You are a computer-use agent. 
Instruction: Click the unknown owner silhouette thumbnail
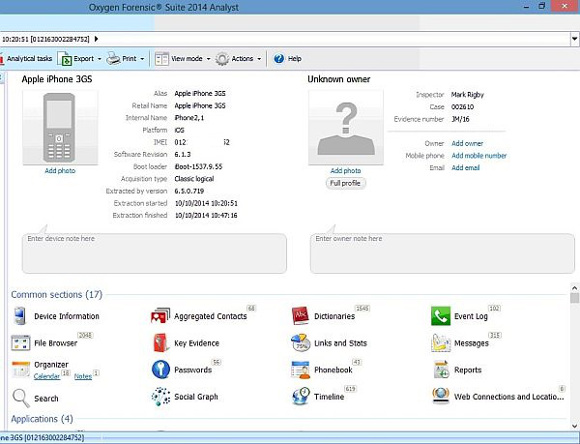coord(346,127)
